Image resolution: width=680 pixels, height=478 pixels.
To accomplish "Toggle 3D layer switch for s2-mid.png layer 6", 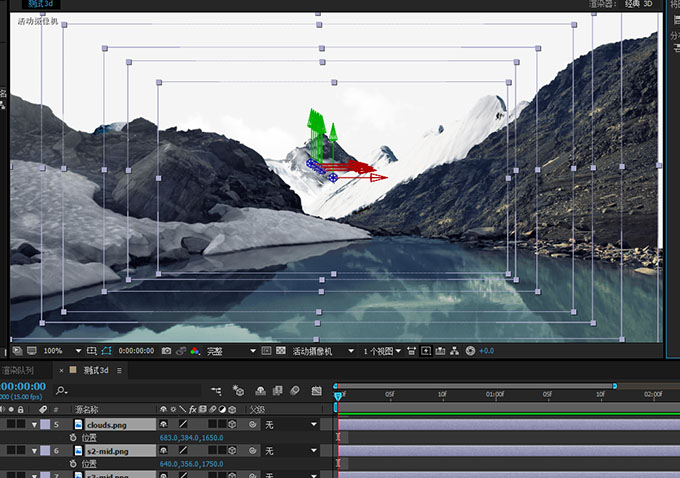I will (x=232, y=451).
